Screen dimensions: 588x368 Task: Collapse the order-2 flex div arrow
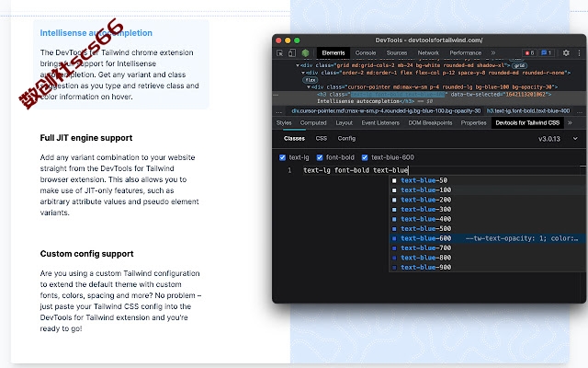click(303, 73)
